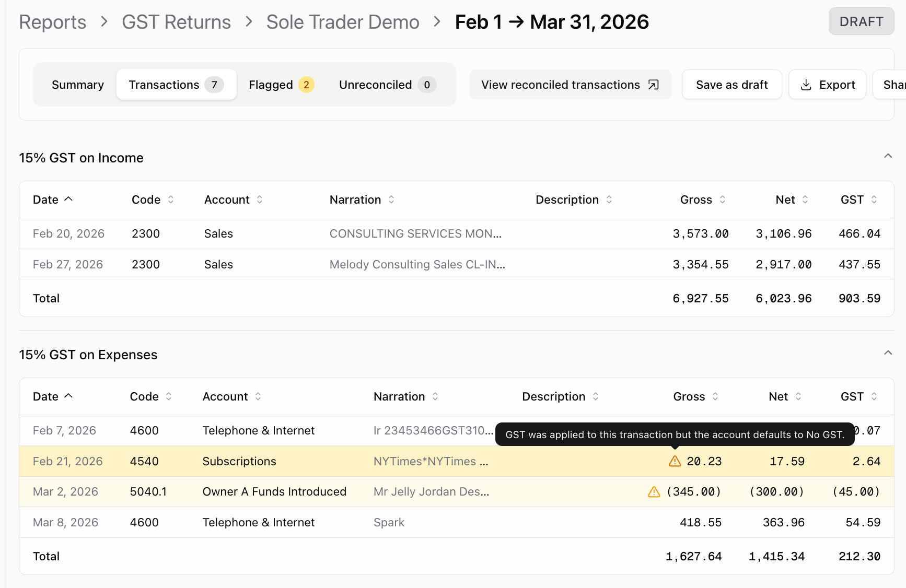Click Save as draft button

(731, 85)
